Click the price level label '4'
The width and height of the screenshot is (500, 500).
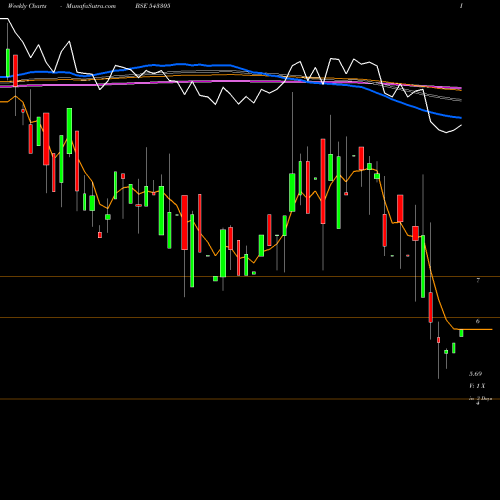coord(478,403)
